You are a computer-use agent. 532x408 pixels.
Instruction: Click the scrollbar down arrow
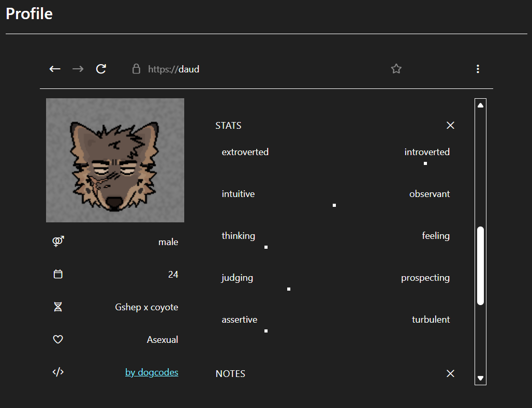pos(480,378)
